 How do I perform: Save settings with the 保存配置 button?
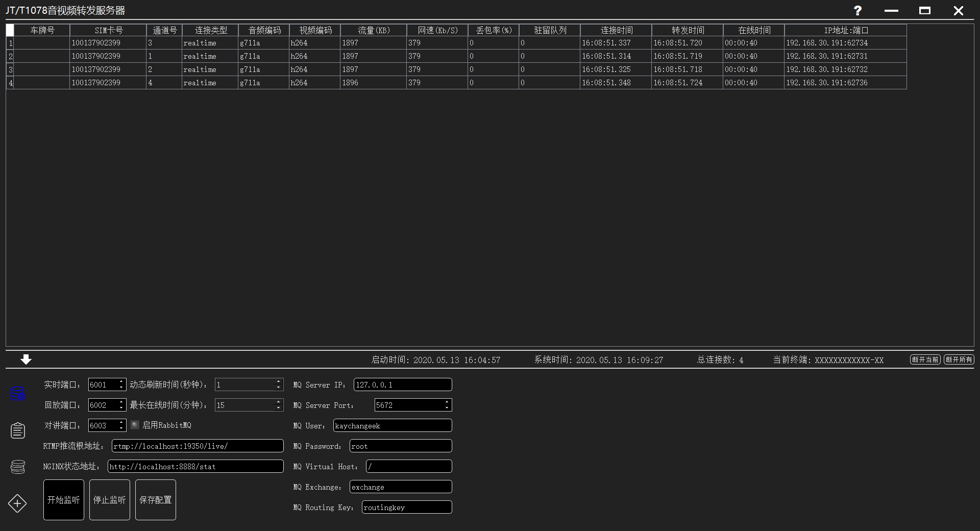pos(155,500)
